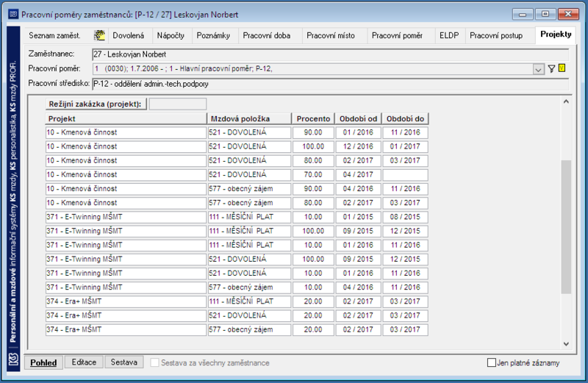Click the Sestava button
This screenshot has width=588, height=383.
(x=123, y=362)
